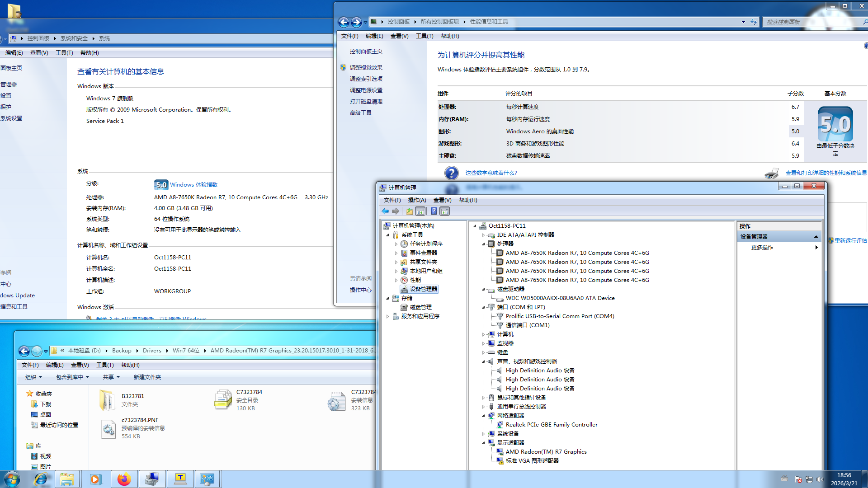Select 磁盘管理 in the console tree
This screenshot has height=488, width=868.
point(420,307)
